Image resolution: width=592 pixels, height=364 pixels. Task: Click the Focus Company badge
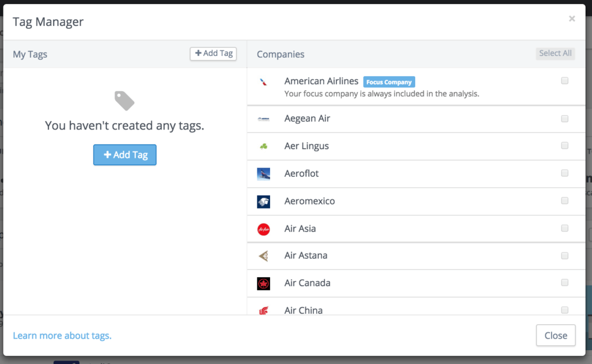[x=389, y=82]
